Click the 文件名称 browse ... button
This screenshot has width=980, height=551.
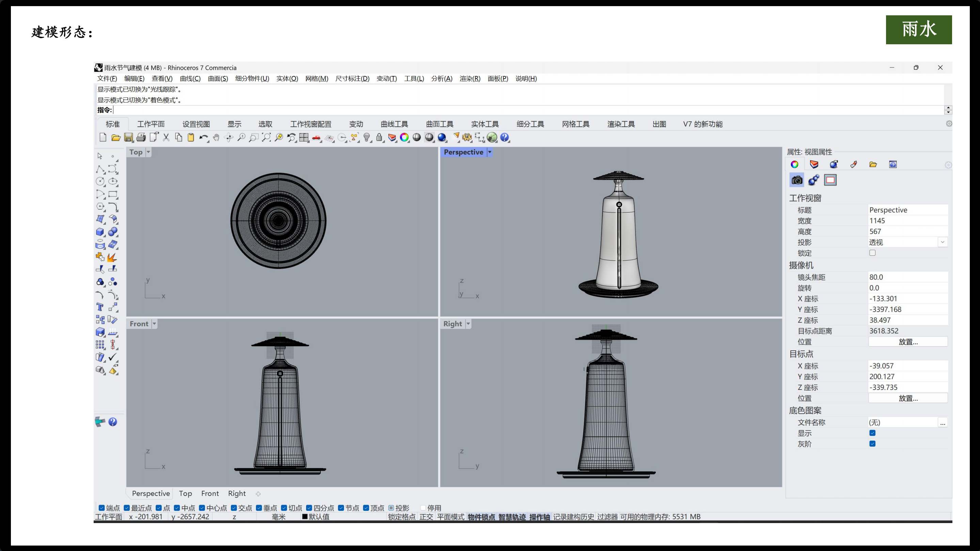(942, 422)
